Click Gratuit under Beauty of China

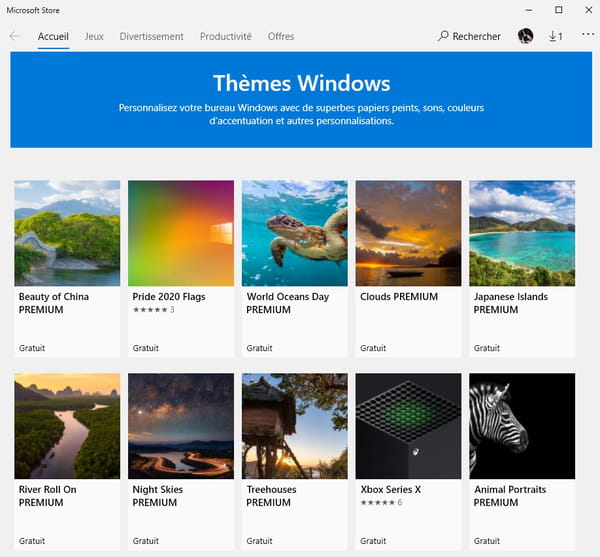[32, 348]
